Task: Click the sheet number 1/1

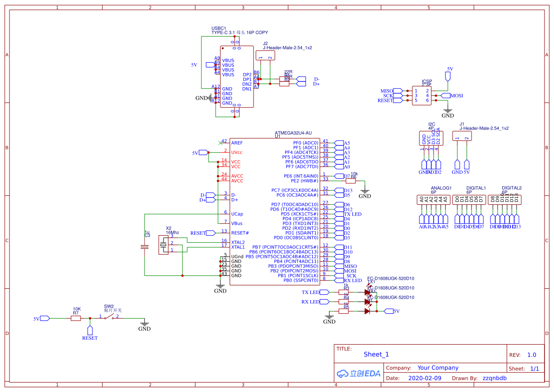Action: click(535, 369)
